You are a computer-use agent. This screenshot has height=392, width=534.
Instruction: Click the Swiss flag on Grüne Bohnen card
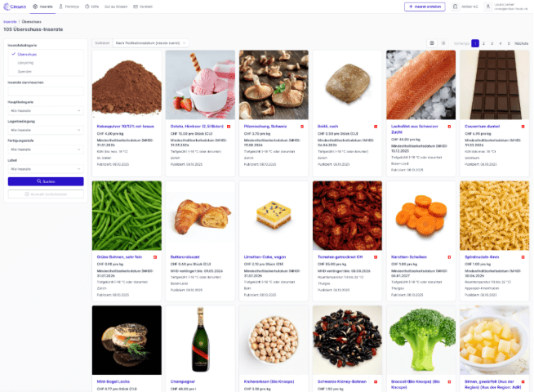(154, 257)
